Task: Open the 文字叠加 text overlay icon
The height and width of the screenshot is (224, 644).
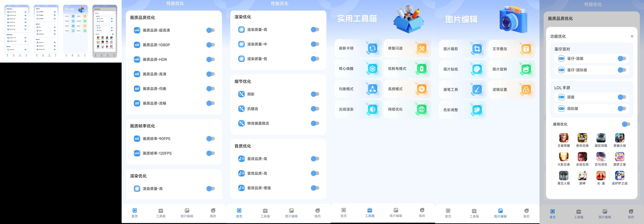Action: point(526,49)
